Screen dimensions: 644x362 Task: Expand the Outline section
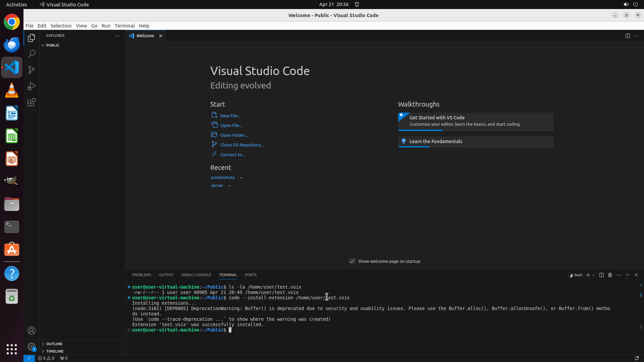click(54, 344)
